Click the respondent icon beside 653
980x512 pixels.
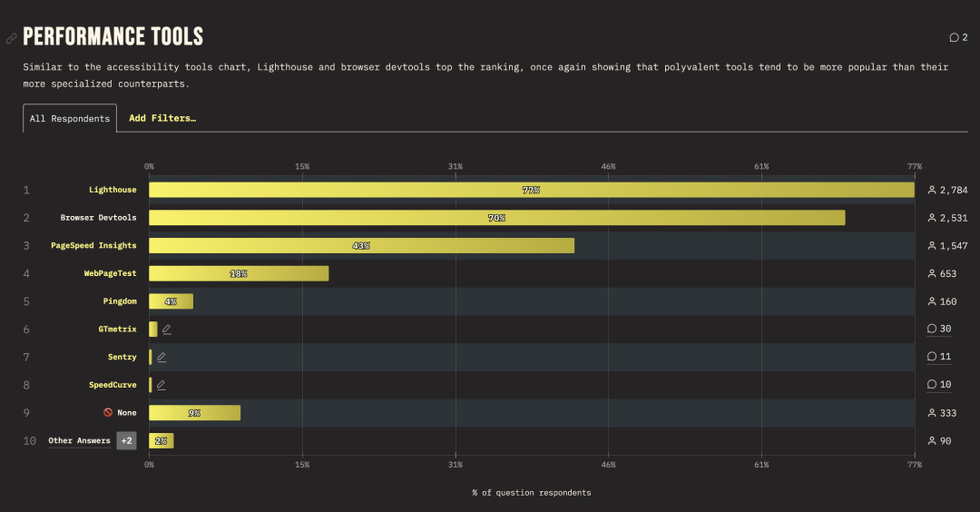(932, 273)
